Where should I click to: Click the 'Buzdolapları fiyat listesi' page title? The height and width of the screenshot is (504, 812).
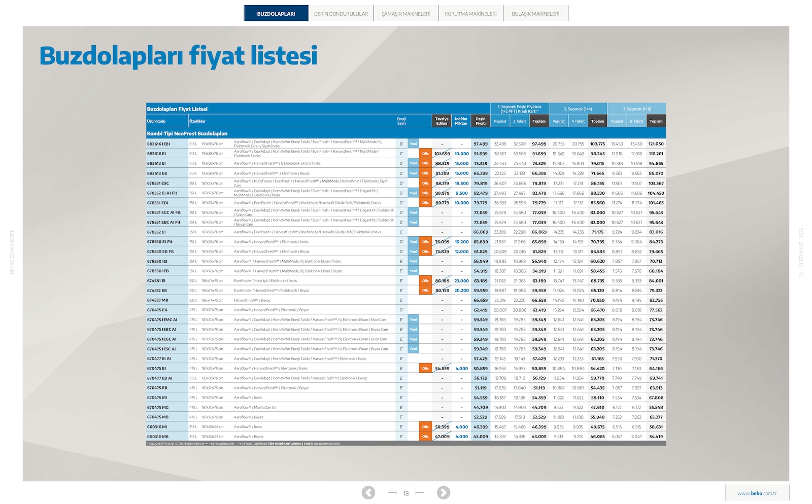click(x=179, y=56)
